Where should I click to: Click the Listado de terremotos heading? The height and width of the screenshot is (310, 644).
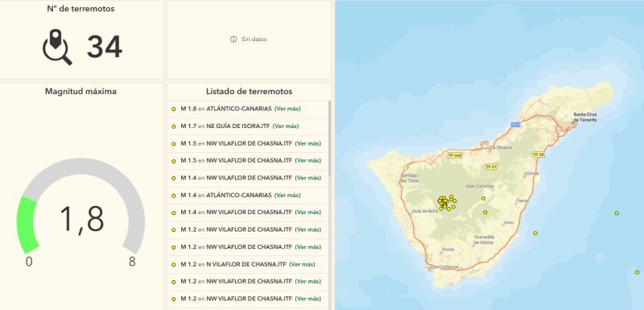click(x=249, y=91)
